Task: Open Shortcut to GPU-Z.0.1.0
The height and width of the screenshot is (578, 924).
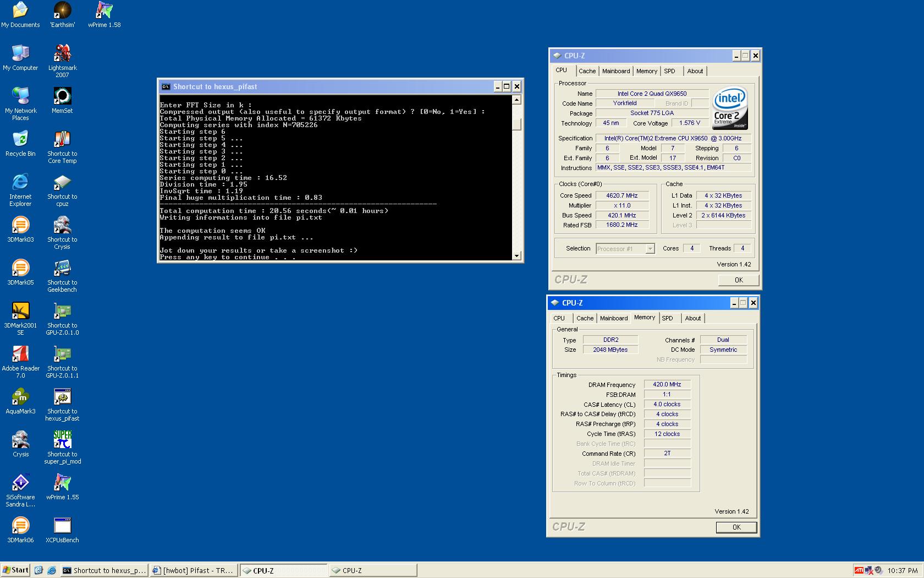Action: 62,319
